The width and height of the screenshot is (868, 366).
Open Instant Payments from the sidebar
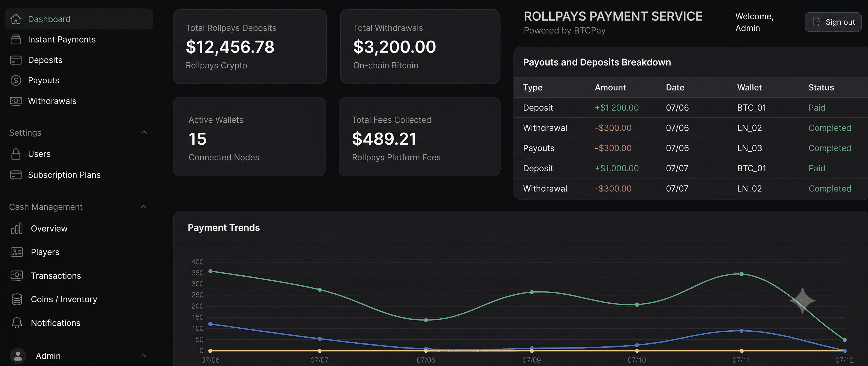pos(62,39)
